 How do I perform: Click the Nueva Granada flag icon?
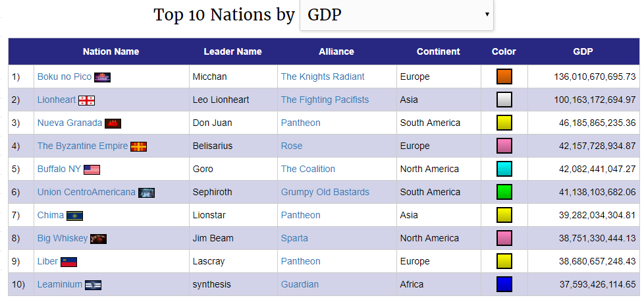[x=113, y=123]
